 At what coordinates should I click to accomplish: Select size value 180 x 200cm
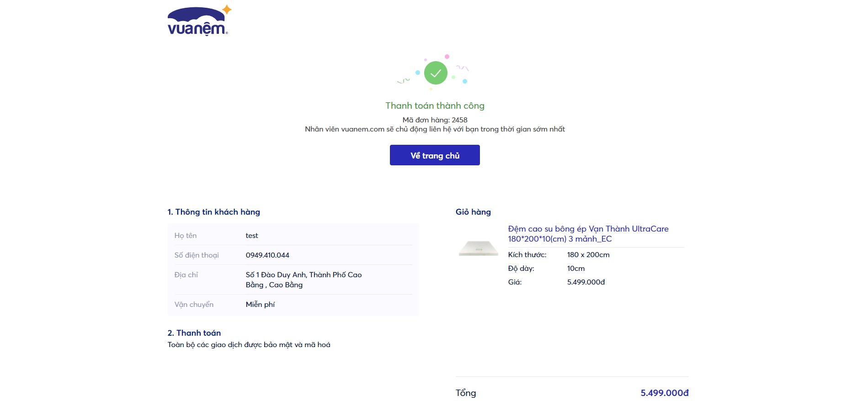588,255
